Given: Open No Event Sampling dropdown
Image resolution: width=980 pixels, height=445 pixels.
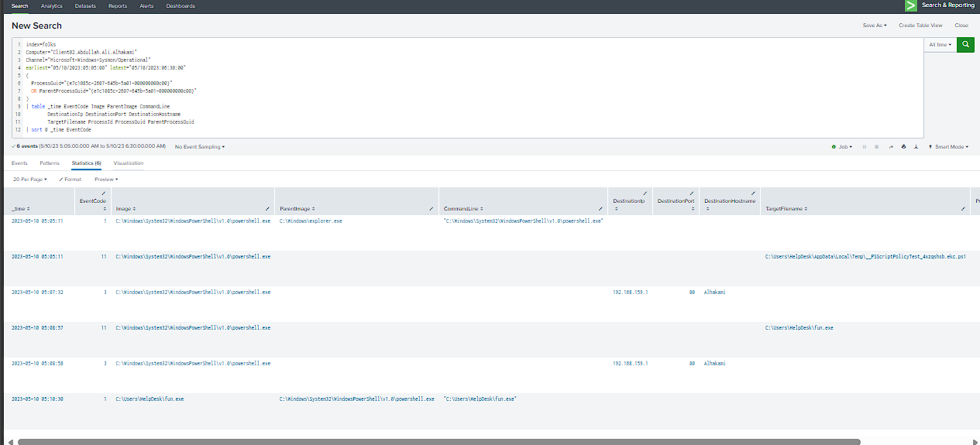Looking at the screenshot, I should [x=200, y=146].
